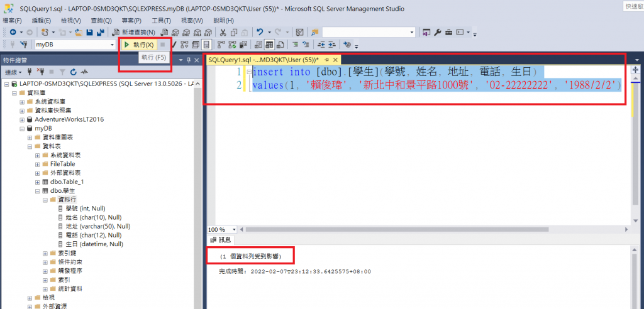Click the Increase Indent icon
The width and height of the screenshot is (644, 309).
tap(332, 45)
